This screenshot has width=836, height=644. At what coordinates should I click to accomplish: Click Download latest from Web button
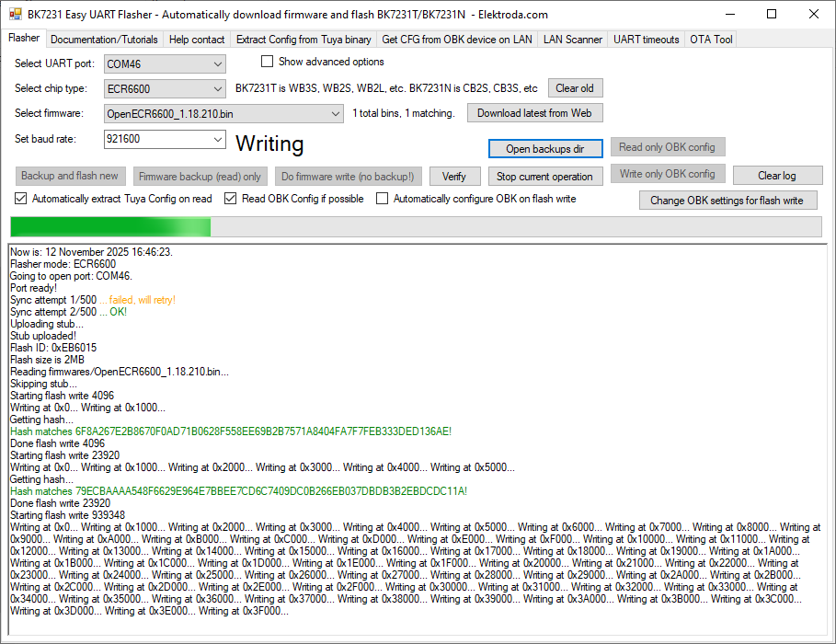pos(534,113)
